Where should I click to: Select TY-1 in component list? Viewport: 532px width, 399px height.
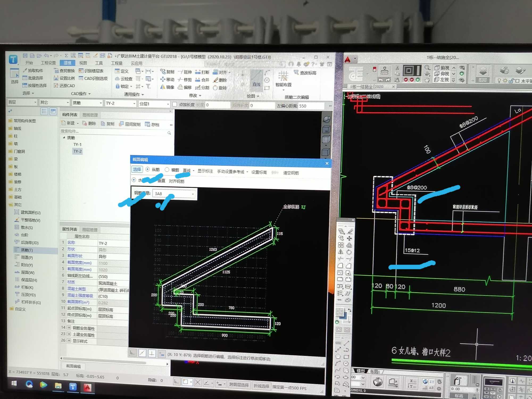[x=77, y=144]
